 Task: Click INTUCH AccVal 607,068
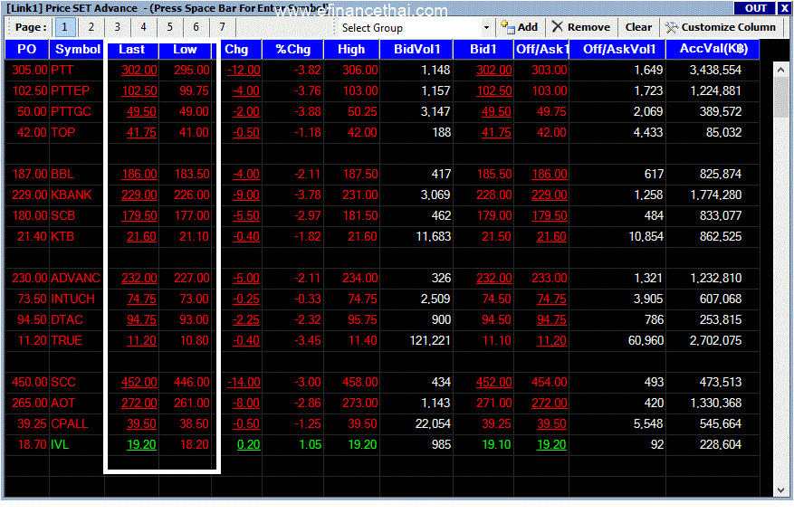(x=720, y=299)
